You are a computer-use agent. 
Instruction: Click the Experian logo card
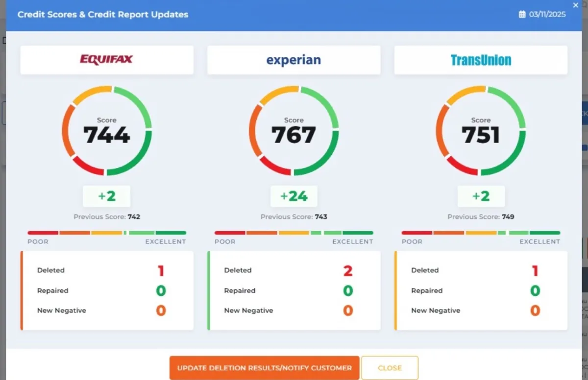click(294, 60)
